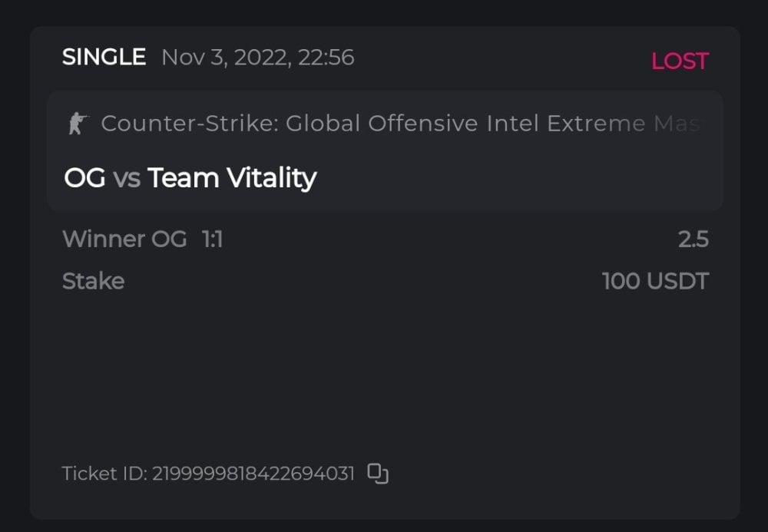Select the OG team name
This screenshot has width=768, height=532.
pyautogui.click(x=84, y=178)
